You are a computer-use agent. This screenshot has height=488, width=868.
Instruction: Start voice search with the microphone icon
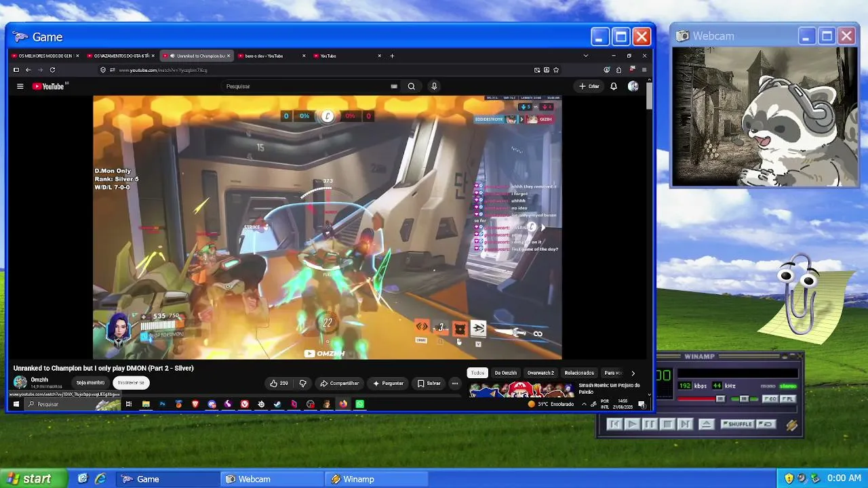tap(434, 86)
